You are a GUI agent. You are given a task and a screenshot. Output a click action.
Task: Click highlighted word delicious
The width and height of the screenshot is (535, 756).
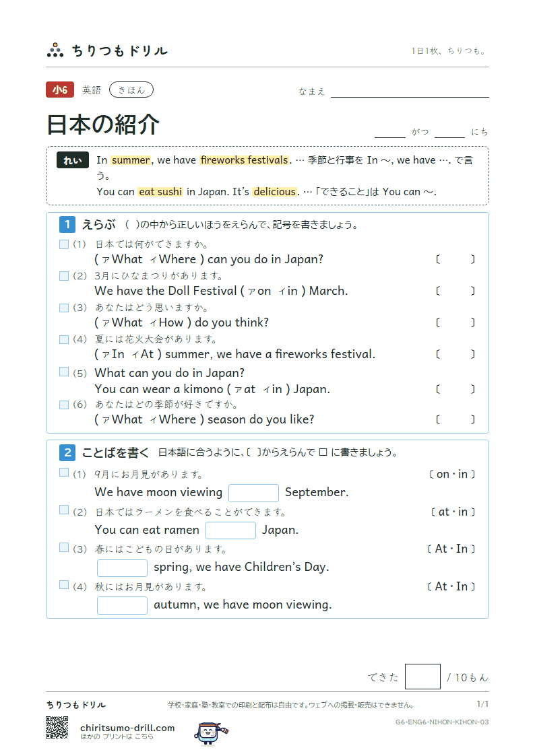pyautogui.click(x=274, y=192)
